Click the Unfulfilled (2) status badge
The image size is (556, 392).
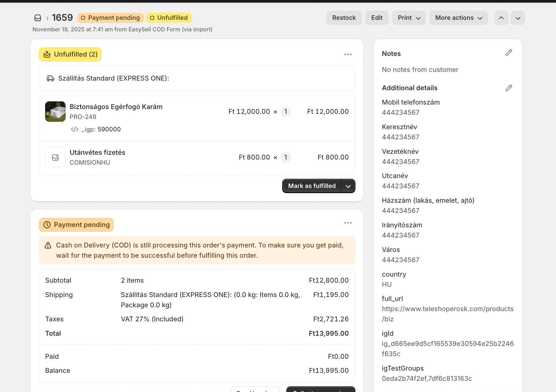(70, 54)
